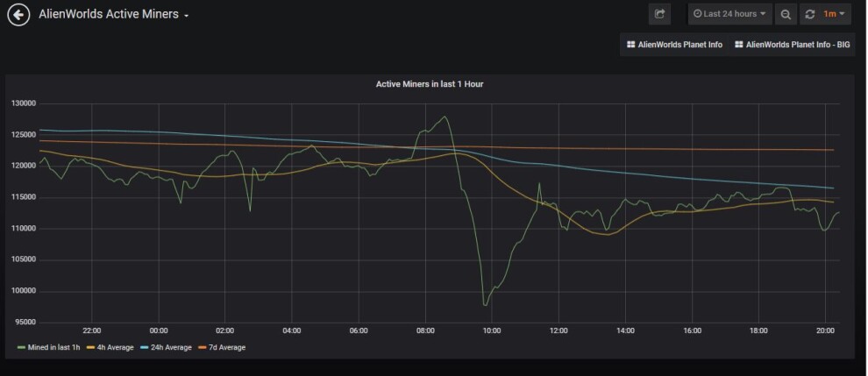Open the AlienWorlds Planet Info - BIG link
Viewport: 868px width, 376px height.
click(793, 45)
